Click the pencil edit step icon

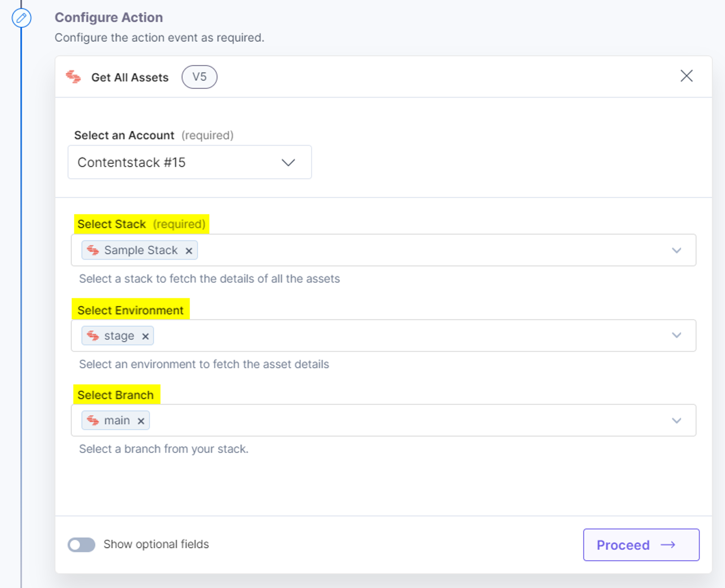[21, 18]
